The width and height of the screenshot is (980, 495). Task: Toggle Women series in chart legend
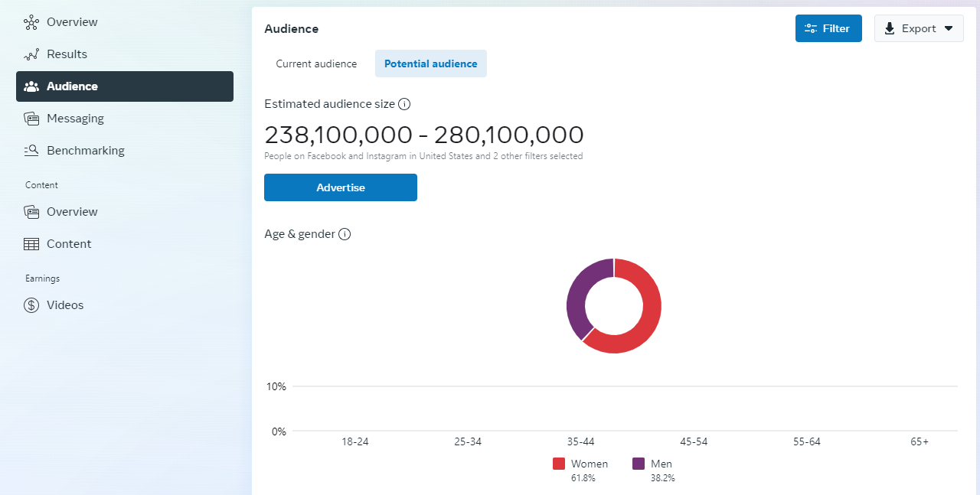[x=559, y=464]
